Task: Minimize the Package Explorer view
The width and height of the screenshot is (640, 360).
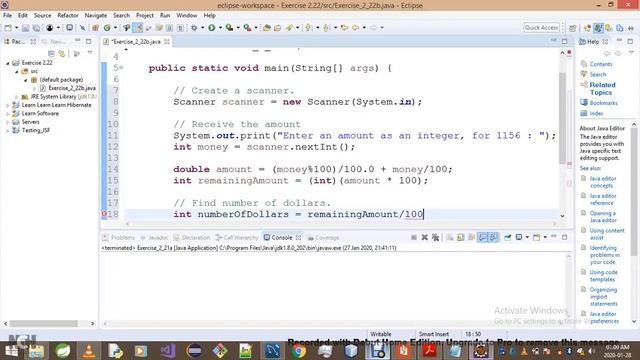Action: coord(78,41)
